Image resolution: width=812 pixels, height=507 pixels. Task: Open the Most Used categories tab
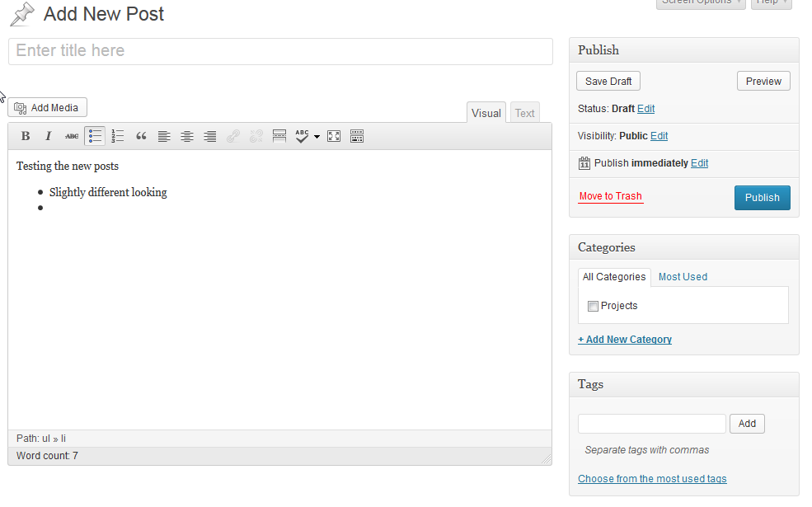pos(683,277)
